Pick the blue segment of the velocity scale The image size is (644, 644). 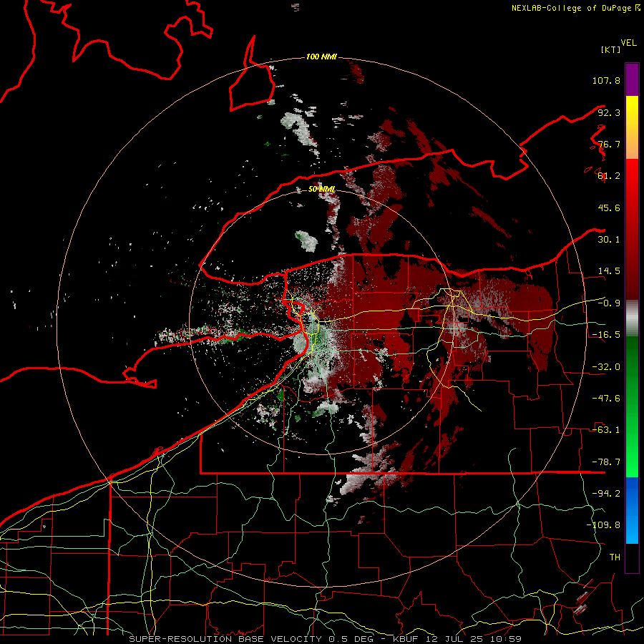(x=632, y=510)
